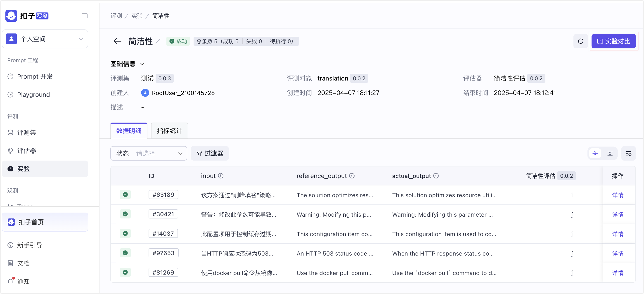Show info tooltip for the input column
The height and width of the screenshot is (294, 644).
221,176
